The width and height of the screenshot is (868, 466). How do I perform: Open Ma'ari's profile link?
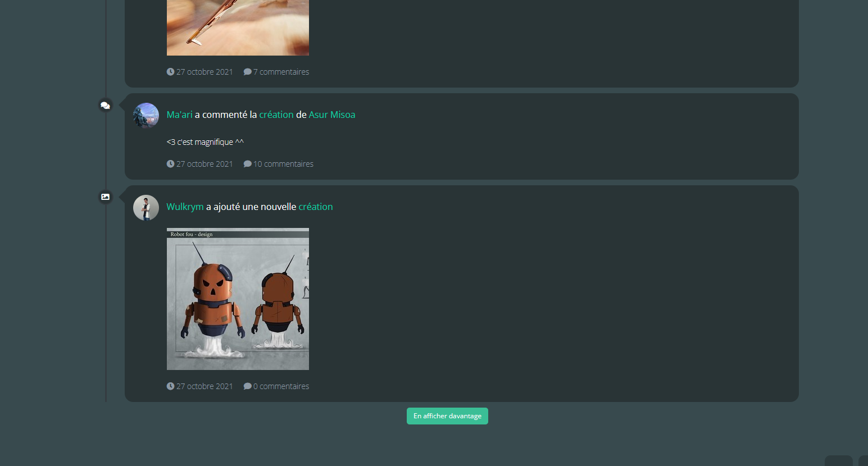coord(179,114)
